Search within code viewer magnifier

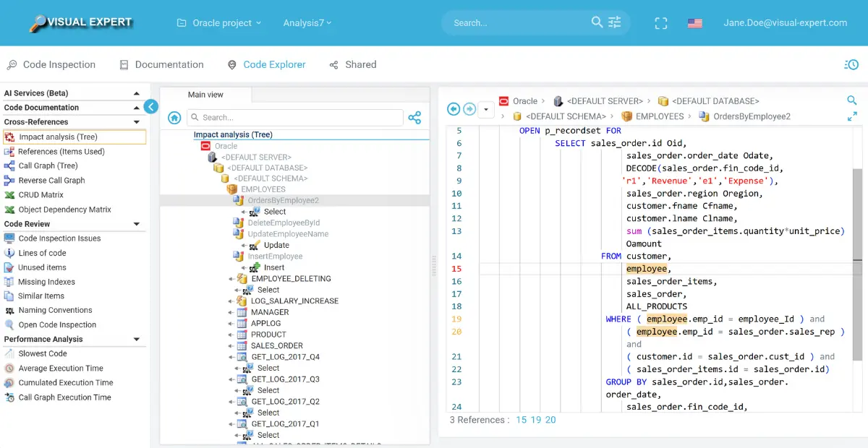pyautogui.click(x=852, y=100)
